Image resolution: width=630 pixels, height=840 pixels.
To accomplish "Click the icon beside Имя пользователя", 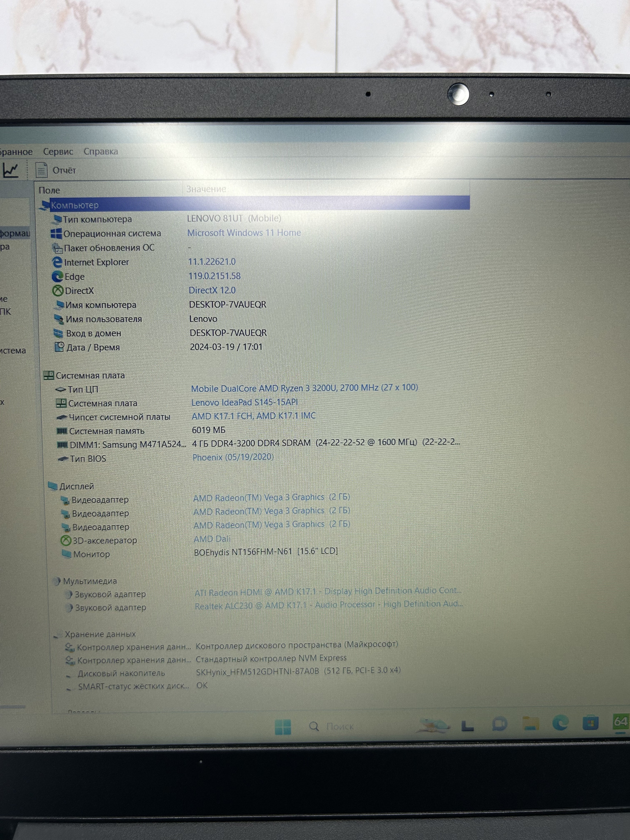I will [x=59, y=319].
